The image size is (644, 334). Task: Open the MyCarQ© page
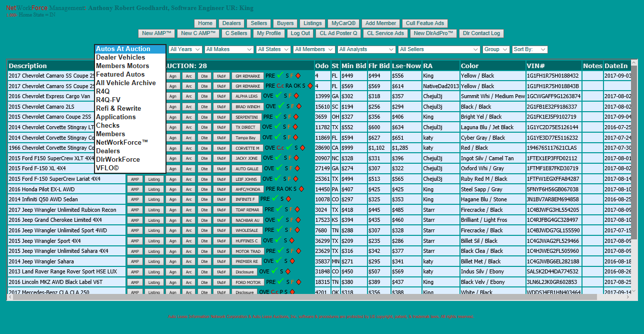tap(343, 24)
